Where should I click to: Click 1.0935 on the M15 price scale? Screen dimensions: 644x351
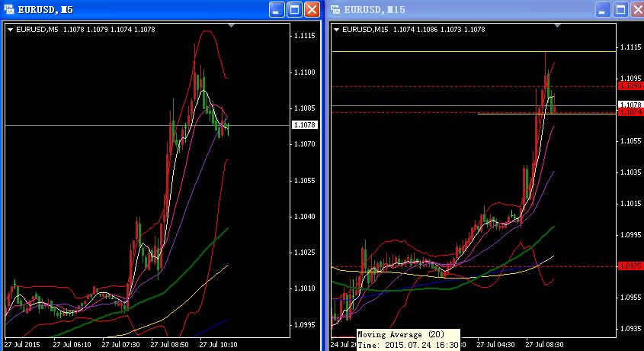pos(631,328)
